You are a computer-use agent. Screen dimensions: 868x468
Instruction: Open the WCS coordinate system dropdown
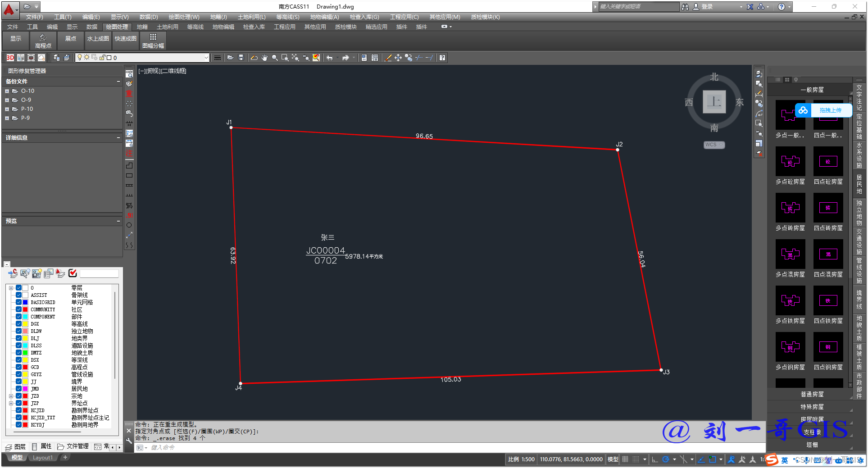[x=714, y=145]
